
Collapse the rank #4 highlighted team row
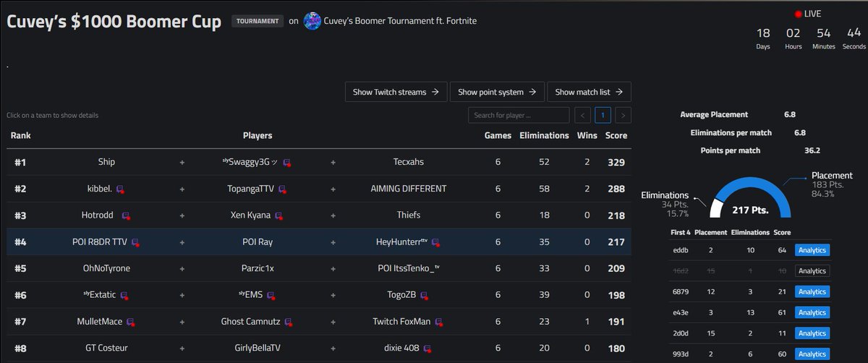point(319,242)
